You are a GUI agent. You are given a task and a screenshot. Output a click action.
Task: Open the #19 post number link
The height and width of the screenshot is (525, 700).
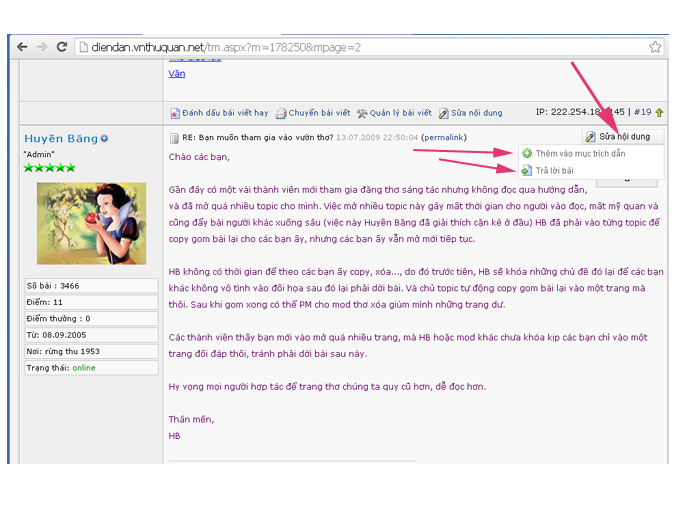[x=642, y=112]
